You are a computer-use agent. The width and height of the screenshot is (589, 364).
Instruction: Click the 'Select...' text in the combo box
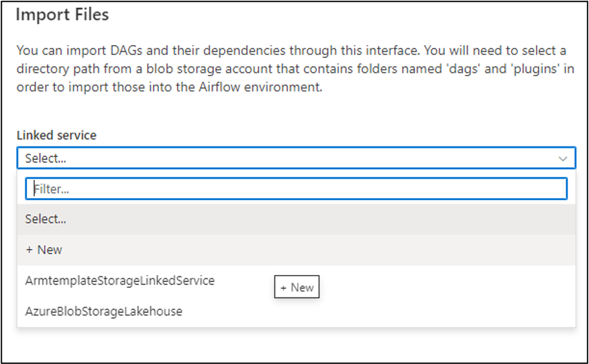(46, 158)
